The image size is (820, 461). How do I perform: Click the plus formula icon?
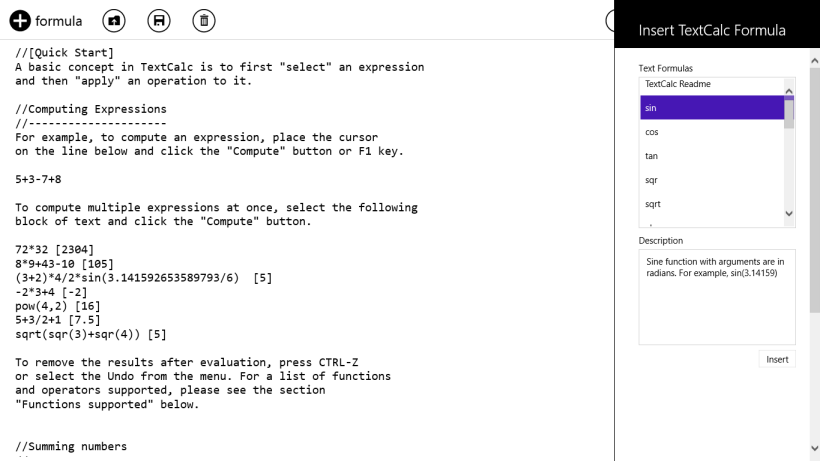[20, 21]
